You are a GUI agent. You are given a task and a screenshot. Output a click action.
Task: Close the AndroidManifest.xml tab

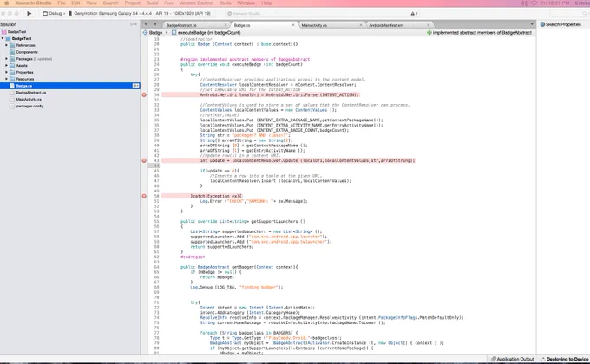[429, 25]
